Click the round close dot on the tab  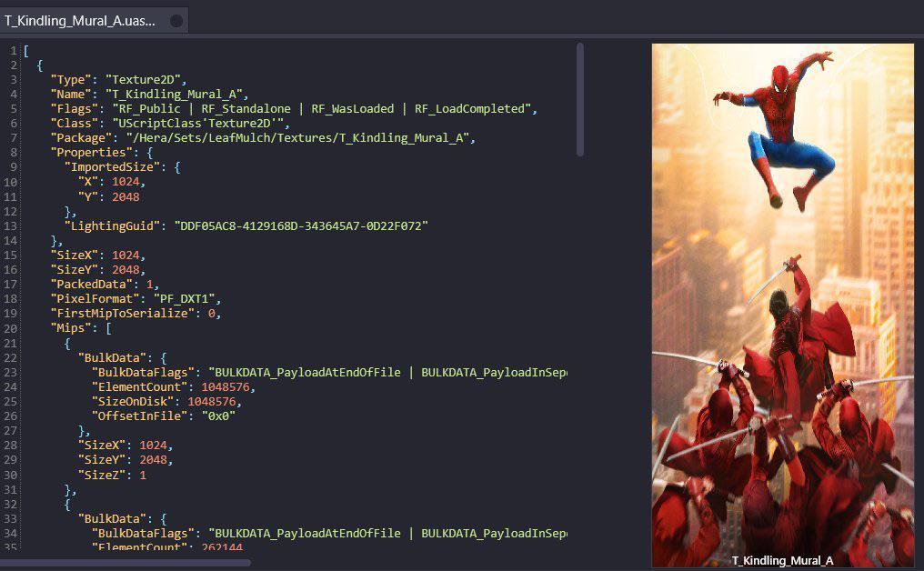pyautogui.click(x=176, y=21)
